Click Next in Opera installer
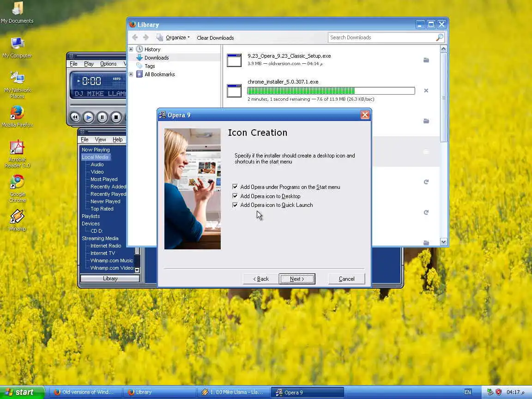This screenshot has width=532, height=399. pyautogui.click(x=297, y=279)
